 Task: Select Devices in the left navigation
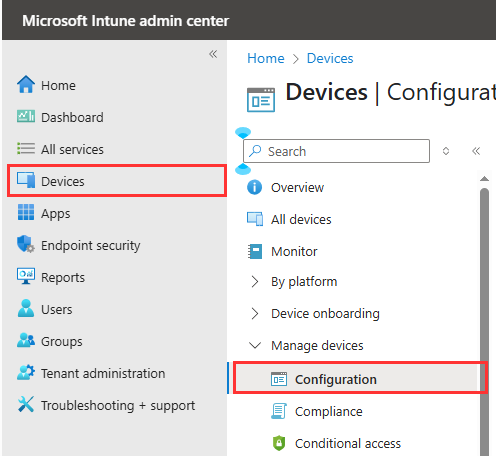click(117, 181)
